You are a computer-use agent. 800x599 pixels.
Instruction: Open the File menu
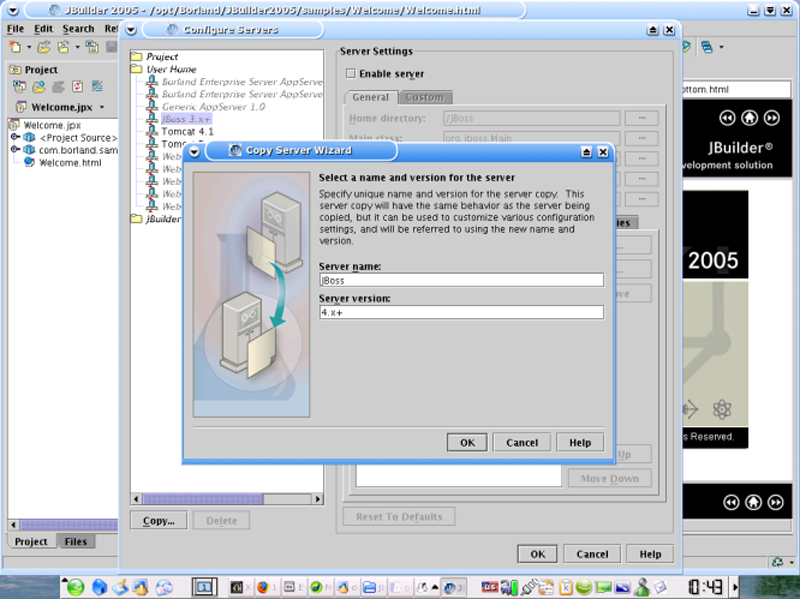(x=16, y=29)
